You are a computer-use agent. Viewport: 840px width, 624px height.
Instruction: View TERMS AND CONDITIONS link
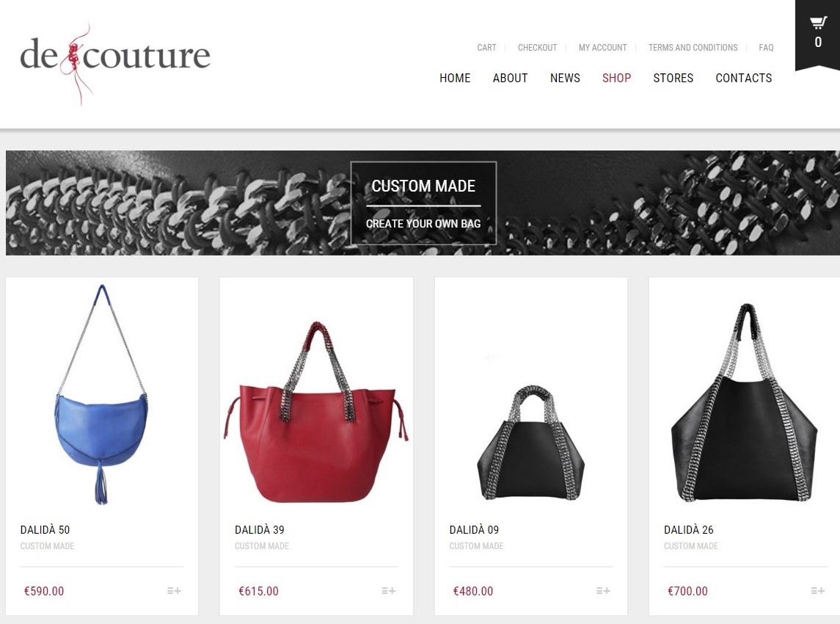point(693,48)
